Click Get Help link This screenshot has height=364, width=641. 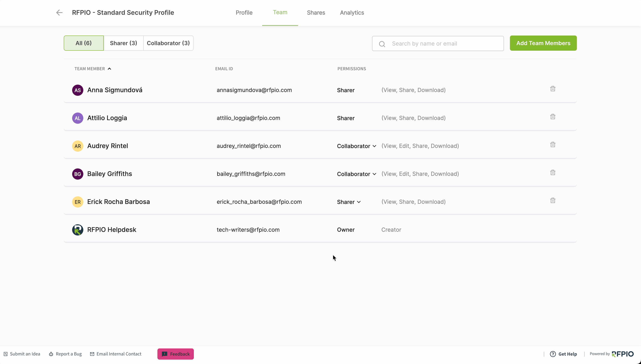pos(563,354)
